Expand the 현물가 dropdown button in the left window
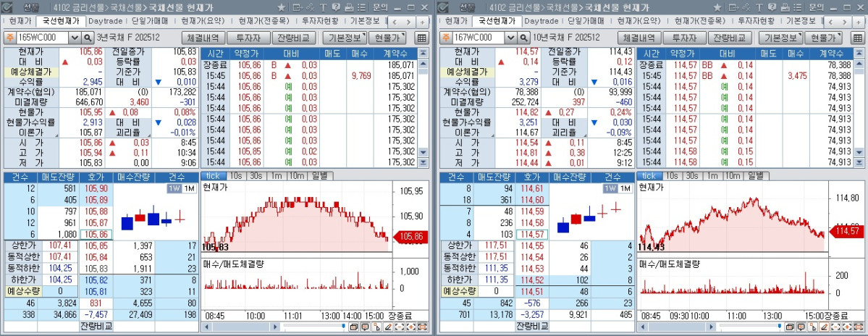This screenshot has height=336, width=868. point(387,38)
